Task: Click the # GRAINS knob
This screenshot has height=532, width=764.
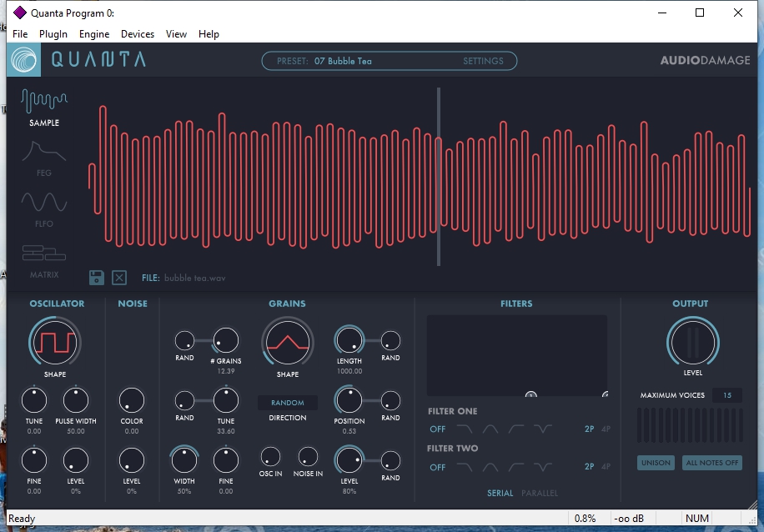Action: (225, 340)
